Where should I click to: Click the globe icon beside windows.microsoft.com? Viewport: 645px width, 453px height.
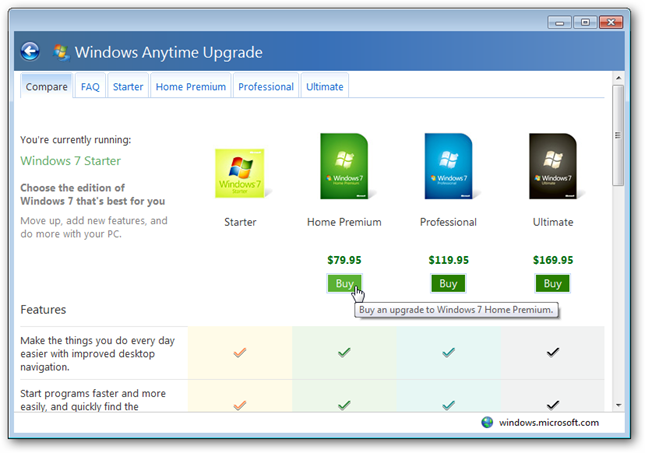[487, 422]
